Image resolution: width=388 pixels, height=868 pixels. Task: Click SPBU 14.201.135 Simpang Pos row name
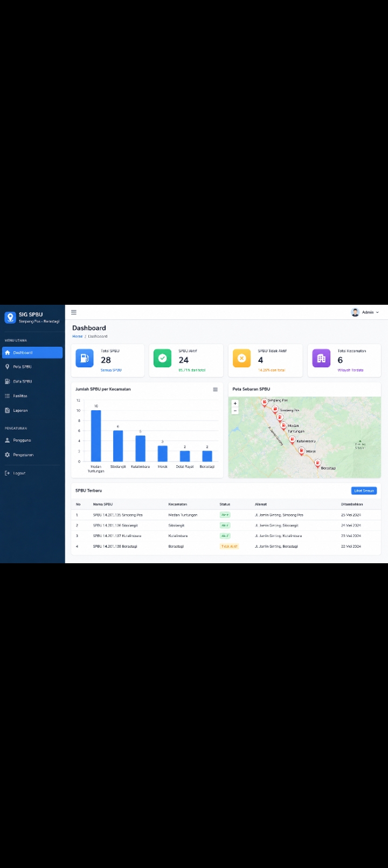(x=118, y=515)
